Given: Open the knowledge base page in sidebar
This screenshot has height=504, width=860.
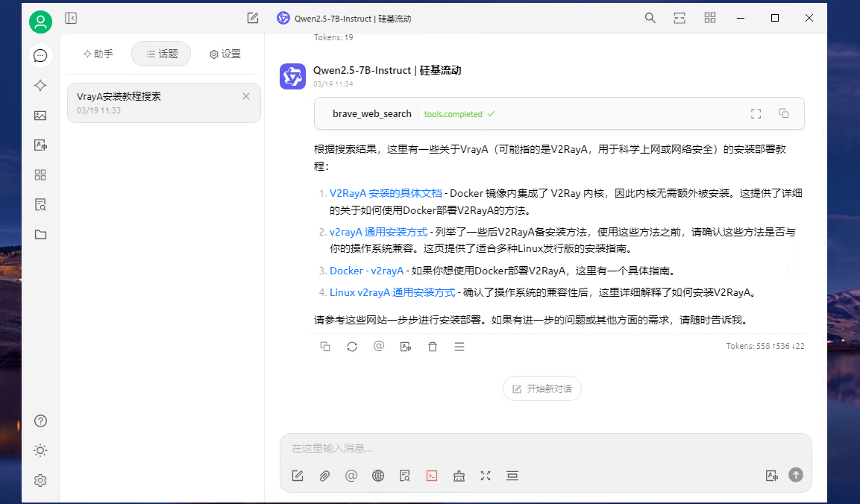Looking at the screenshot, I should pos(40,204).
